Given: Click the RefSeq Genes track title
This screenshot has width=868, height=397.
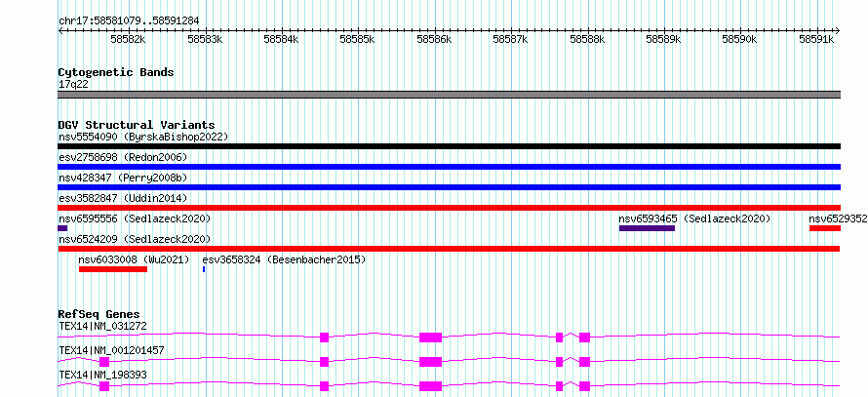Looking at the screenshot, I should (99, 314).
